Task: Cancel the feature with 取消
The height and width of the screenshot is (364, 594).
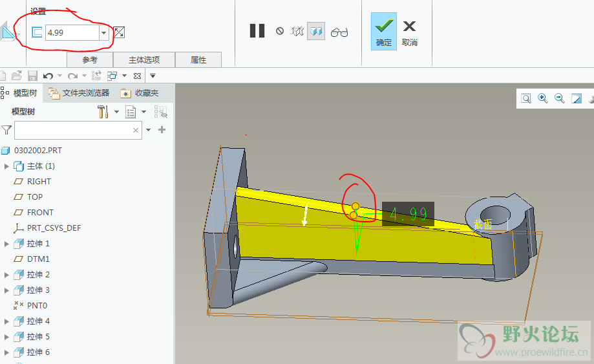Action: 410,32
